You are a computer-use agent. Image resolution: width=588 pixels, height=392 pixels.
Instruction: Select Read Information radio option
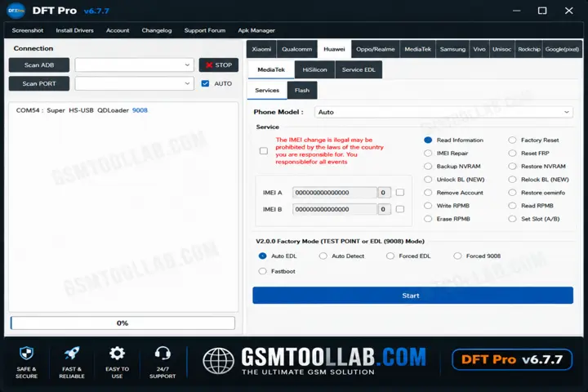pyautogui.click(x=428, y=140)
